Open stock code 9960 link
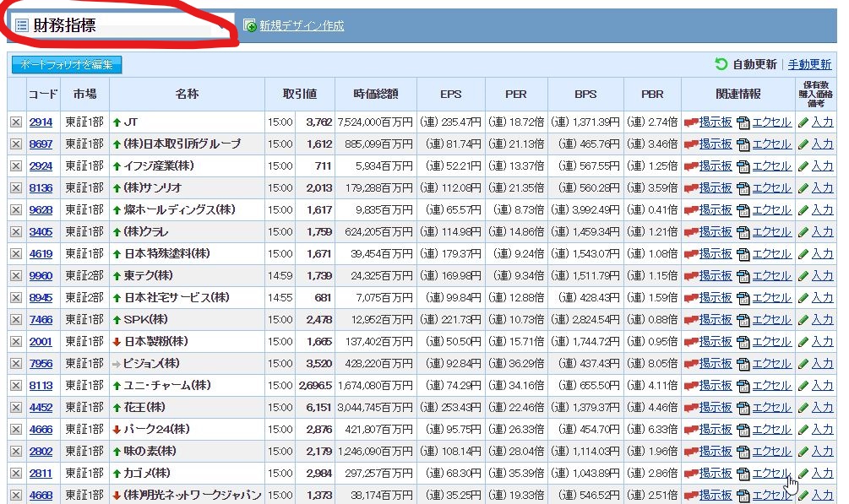This screenshot has width=849, height=504. point(41,275)
